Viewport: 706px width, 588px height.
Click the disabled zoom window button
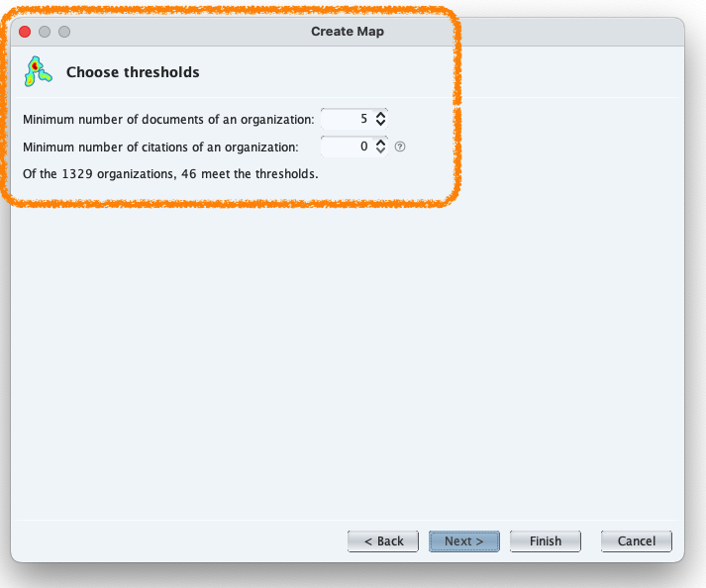64,32
